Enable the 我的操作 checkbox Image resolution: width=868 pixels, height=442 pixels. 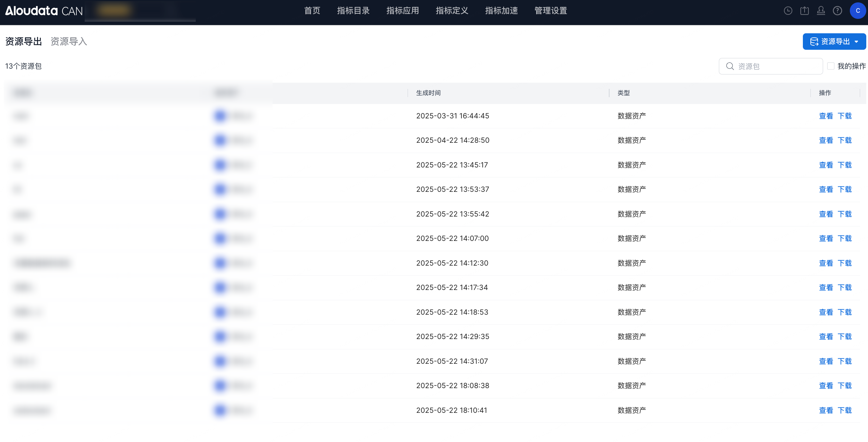[830, 66]
